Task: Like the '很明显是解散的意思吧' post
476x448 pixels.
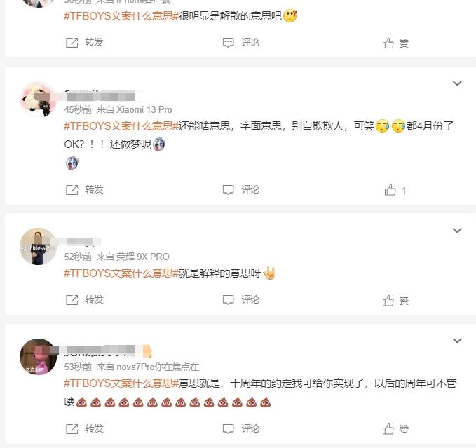Action: click(x=395, y=43)
